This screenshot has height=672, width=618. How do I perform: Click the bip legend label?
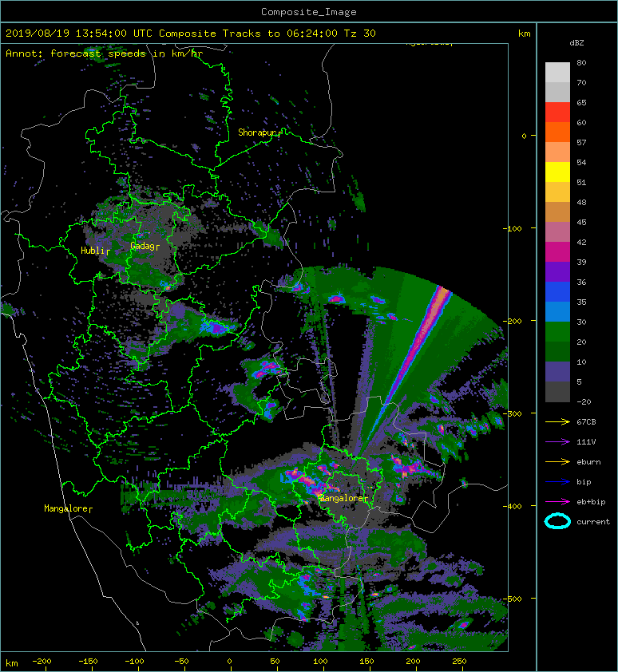point(584,482)
